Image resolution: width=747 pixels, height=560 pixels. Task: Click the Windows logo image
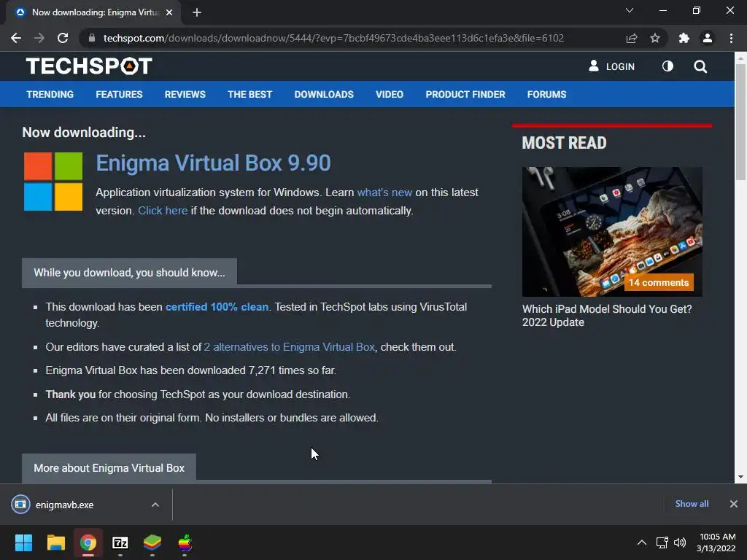coord(53,182)
